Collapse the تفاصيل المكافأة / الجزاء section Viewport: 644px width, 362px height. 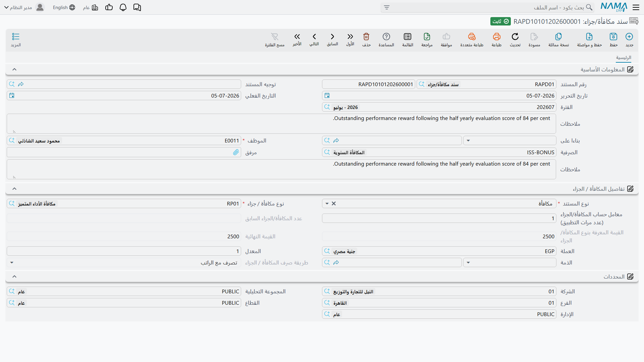click(x=14, y=189)
